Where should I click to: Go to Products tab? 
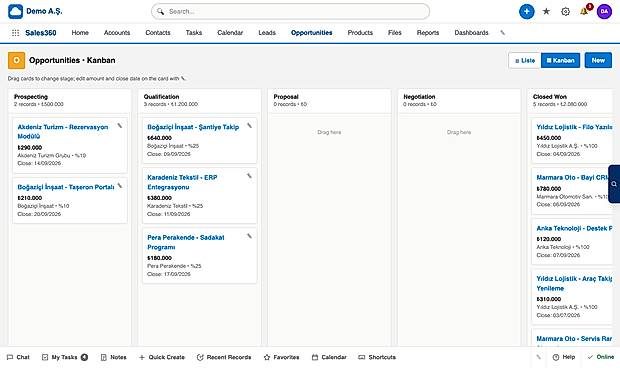point(360,33)
